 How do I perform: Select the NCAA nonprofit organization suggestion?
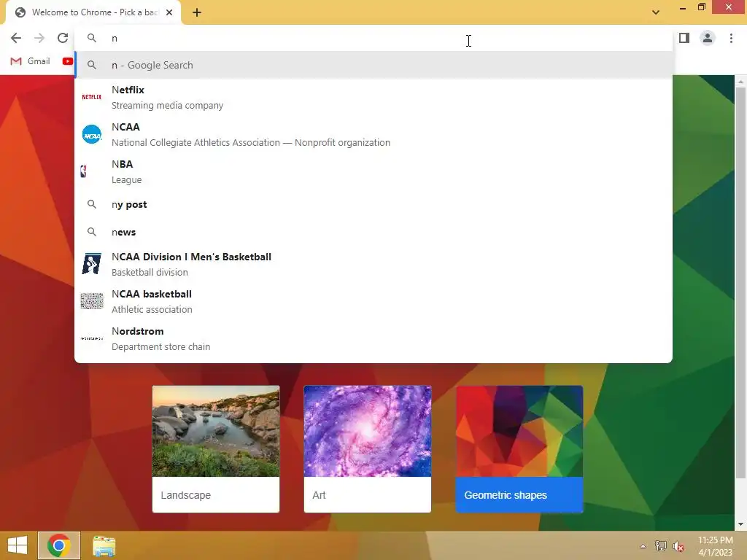pyautogui.click(x=373, y=134)
